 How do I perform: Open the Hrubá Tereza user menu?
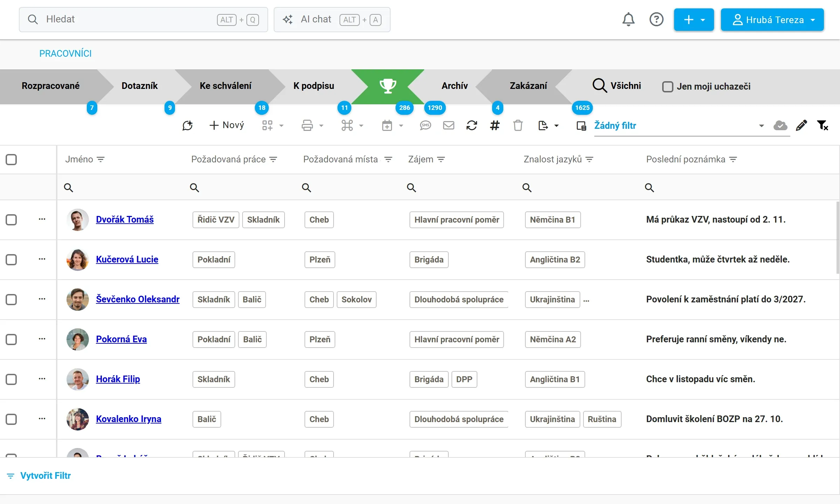click(772, 20)
